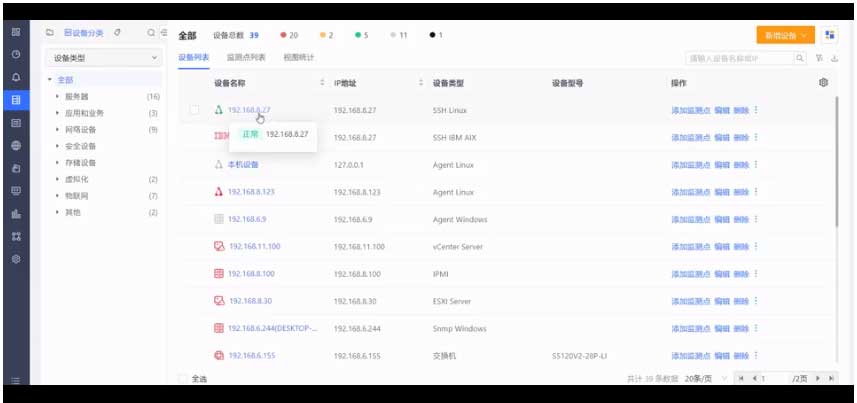Screen dimensions: 857x403
Task: Open the bar chart icon in the sidebar
Action: click(x=16, y=214)
